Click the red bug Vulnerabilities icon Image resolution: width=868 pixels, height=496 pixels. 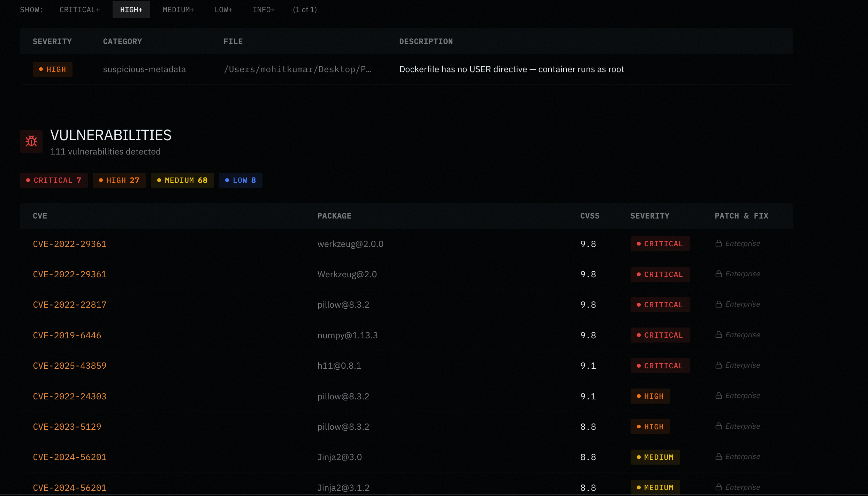pyautogui.click(x=31, y=141)
